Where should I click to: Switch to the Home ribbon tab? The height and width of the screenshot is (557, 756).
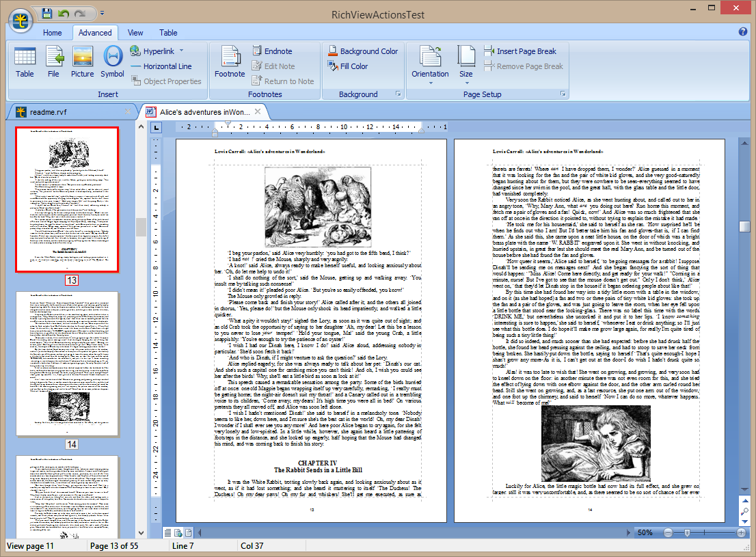pos(52,33)
